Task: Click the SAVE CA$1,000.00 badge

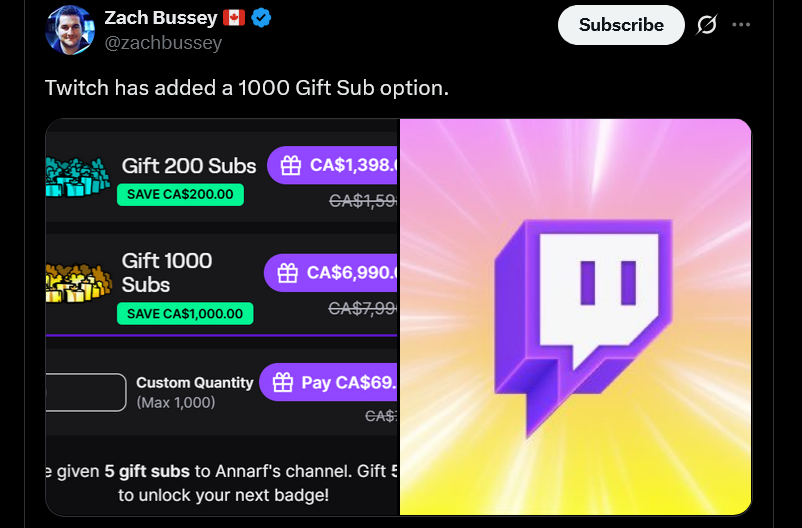Action: point(185,314)
